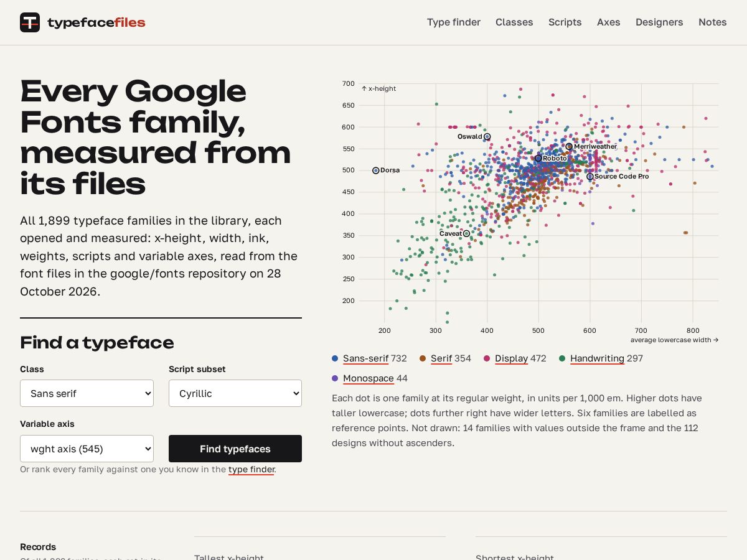Open the Display legend link
The height and width of the screenshot is (560, 747).
pos(512,358)
